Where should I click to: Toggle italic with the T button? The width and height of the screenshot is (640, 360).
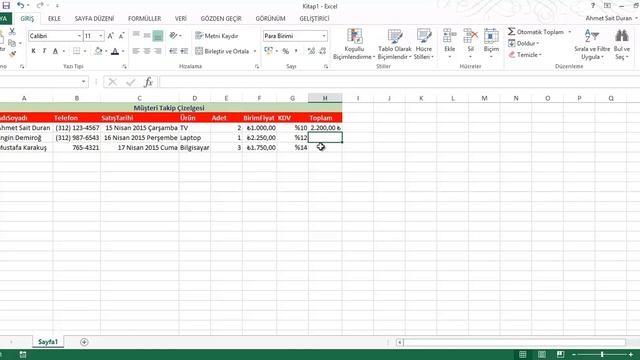pos(44,51)
